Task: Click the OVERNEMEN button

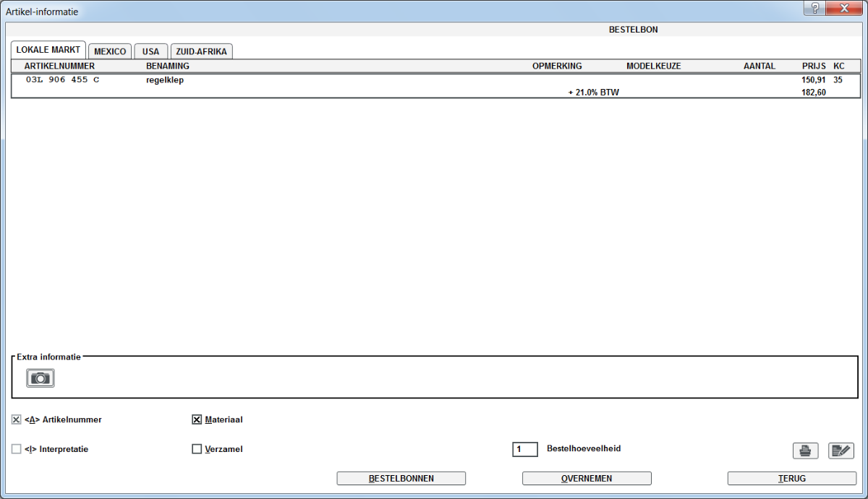Action: pos(587,478)
